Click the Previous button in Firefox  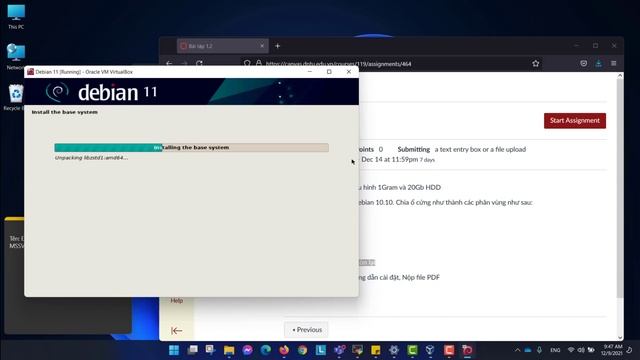[x=307, y=329]
